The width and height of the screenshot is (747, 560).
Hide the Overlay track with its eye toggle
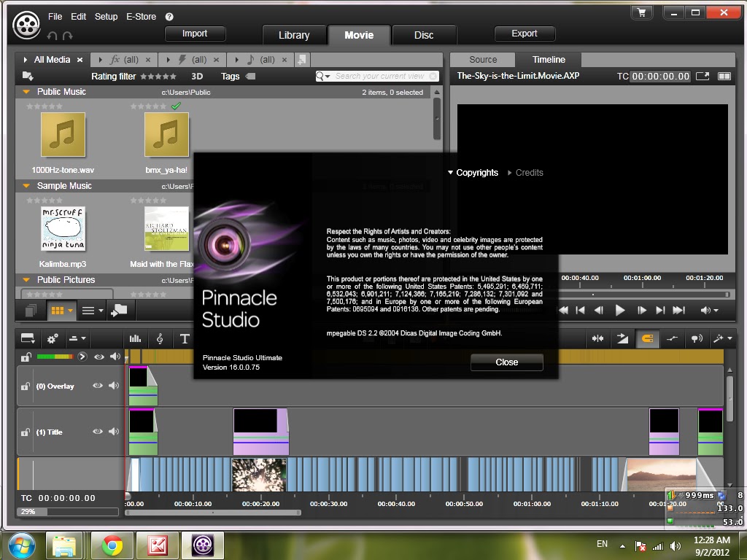click(x=98, y=386)
